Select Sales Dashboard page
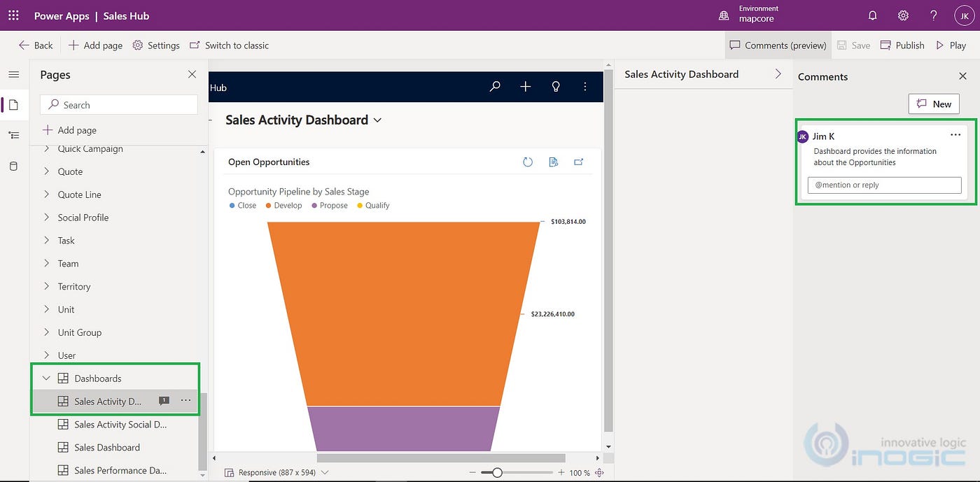 tap(107, 448)
